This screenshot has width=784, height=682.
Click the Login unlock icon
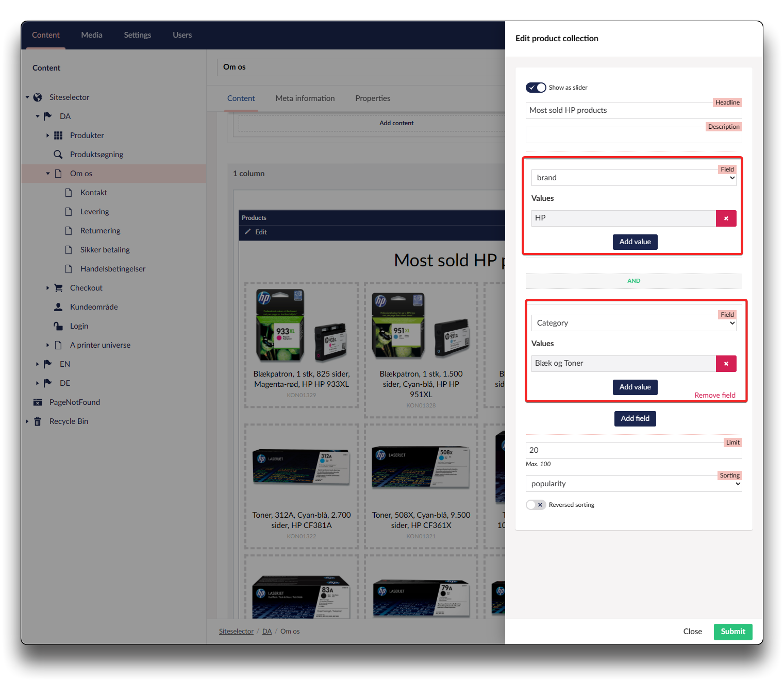[x=58, y=326]
